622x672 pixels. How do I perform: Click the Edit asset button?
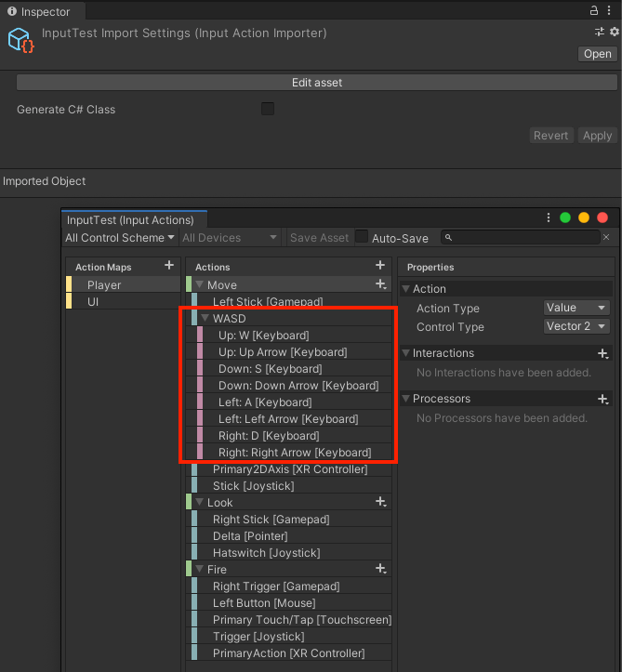[x=317, y=83]
